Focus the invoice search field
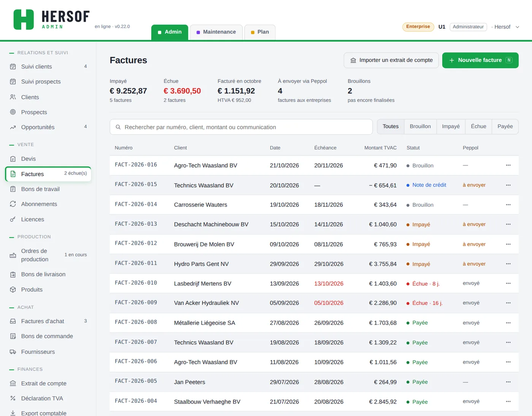Screen dimensions: 532x416 (241, 127)
